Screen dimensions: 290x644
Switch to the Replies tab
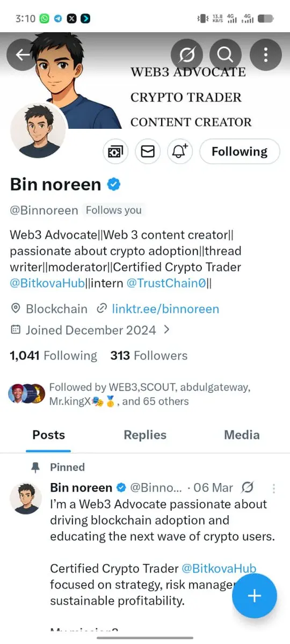pyautogui.click(x=145, y=435)
